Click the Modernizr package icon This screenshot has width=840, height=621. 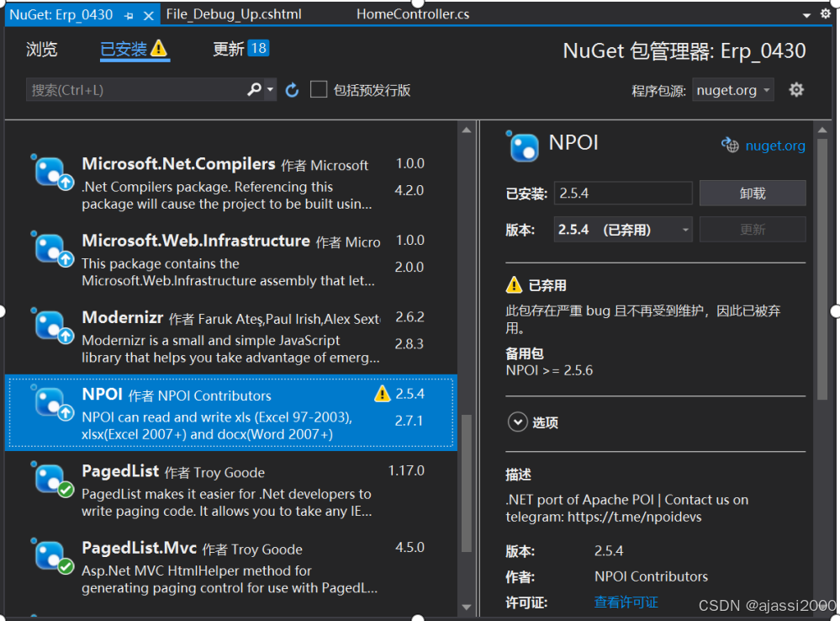click(52, 326)
